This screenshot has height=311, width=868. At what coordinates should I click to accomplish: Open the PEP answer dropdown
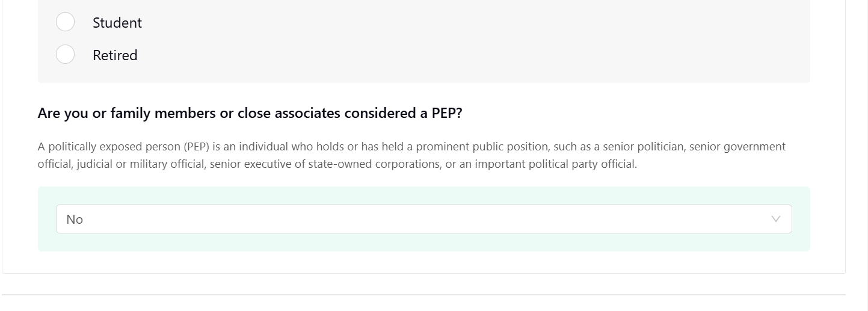coord(423,219)
